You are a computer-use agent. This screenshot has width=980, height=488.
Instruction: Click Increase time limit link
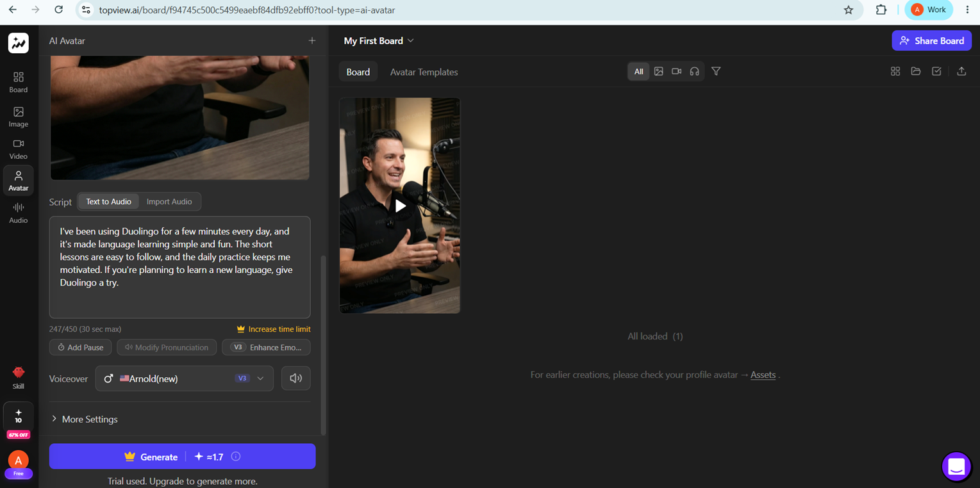pyautogui.click(x=274, y=329)
